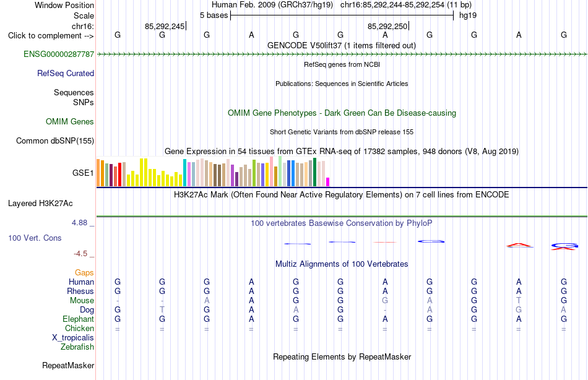Image resolution: width=588 pixels, height=380 pixels.
Task: Select the SNPs track label
Action: 84,102
